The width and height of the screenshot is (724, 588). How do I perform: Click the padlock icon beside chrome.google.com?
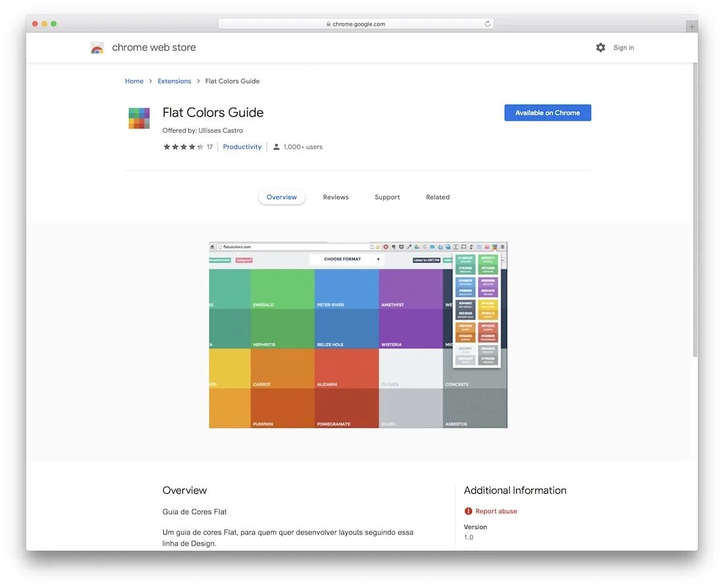click(x=328, y=24)
